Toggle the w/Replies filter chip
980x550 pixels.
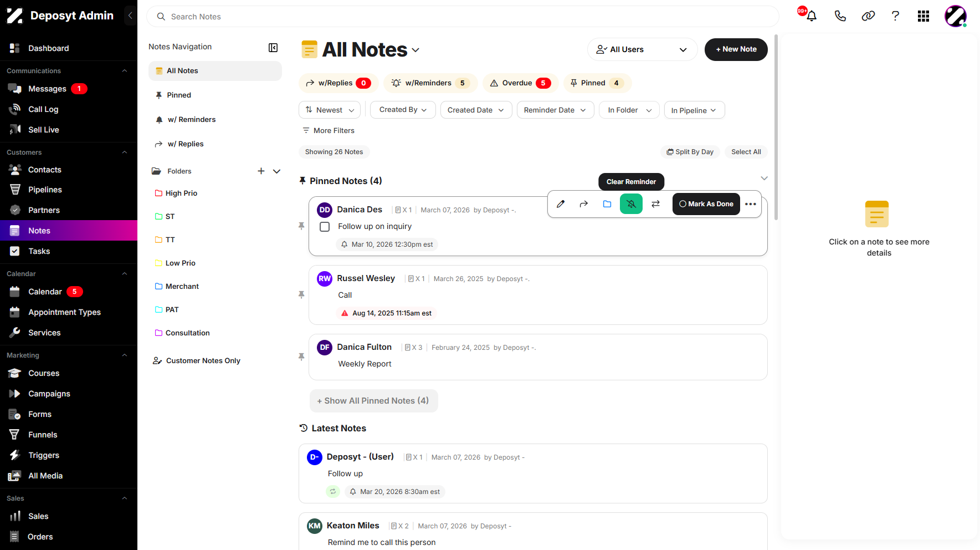(x=338, y=83)
